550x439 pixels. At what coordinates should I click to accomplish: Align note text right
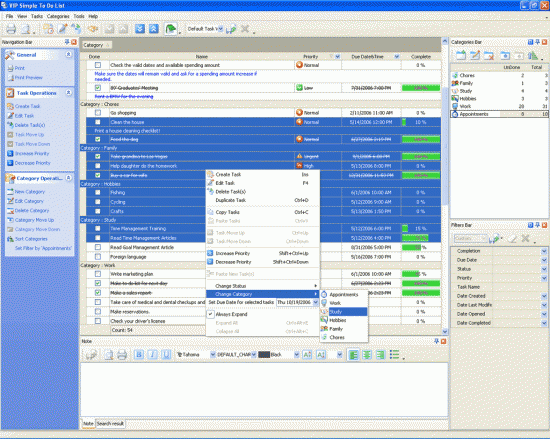[x=380, y=354]
